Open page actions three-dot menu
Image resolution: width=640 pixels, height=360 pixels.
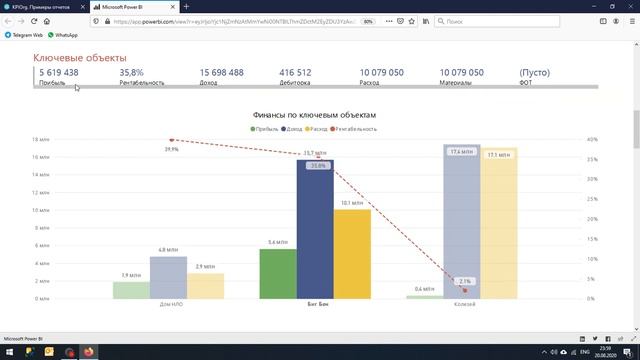pos(389,21)
